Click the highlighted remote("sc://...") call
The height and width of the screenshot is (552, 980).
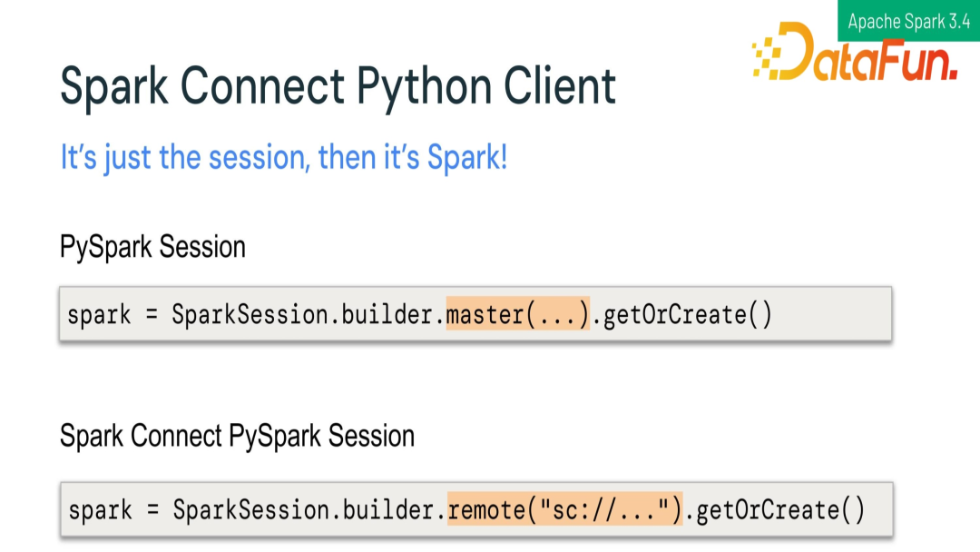[x=564, y=509]
